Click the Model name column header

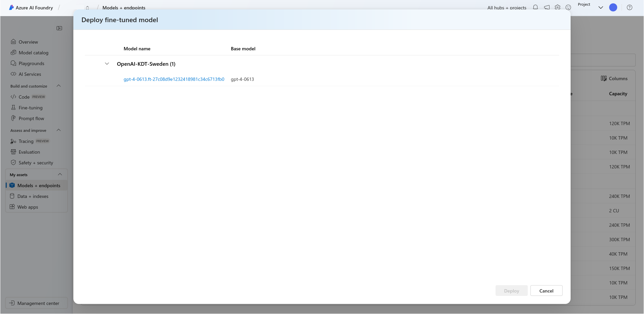pyautogui.click(x=137, y=49)
